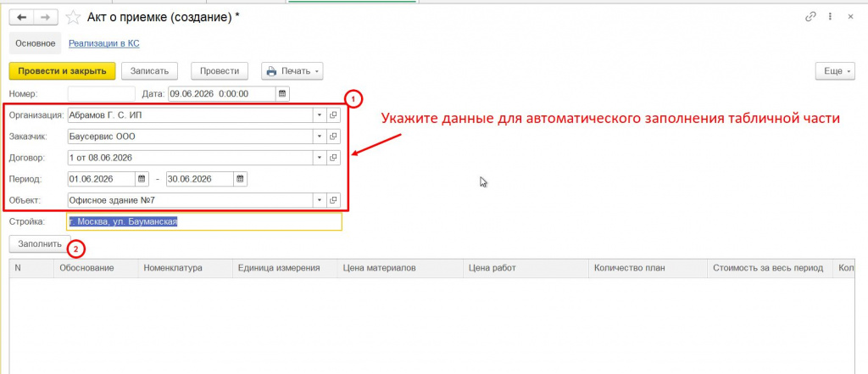The height and width of the screenshot is (374, 868).
Task: Open Заказчик record via open icon
Action: coord(333,137)
